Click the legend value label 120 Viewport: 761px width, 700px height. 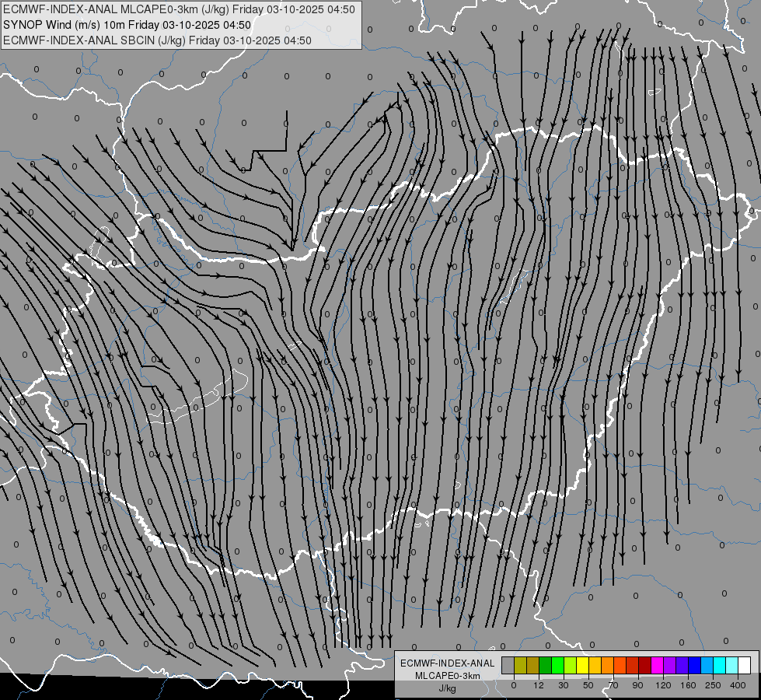point(664,685)
